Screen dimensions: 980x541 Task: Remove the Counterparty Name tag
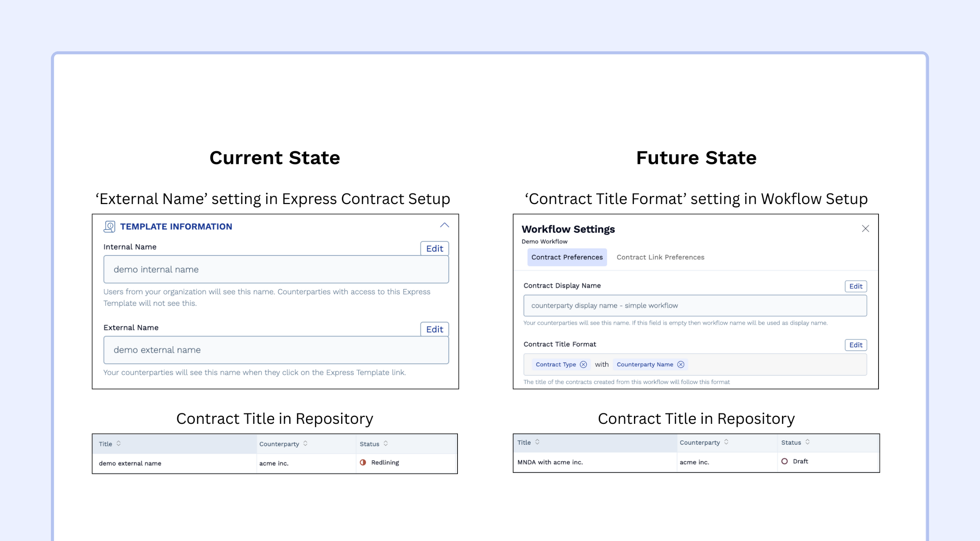click(681, 364)
